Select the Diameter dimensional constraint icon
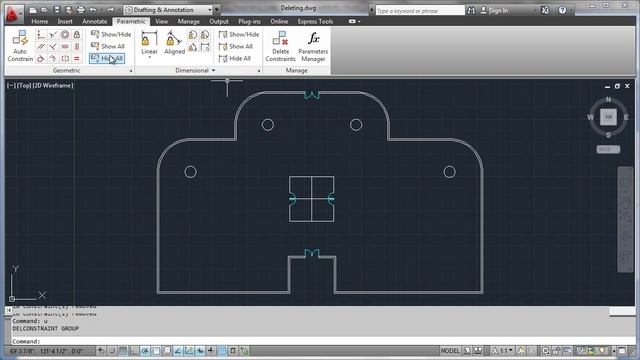640x360 pixels. (204, 35)
